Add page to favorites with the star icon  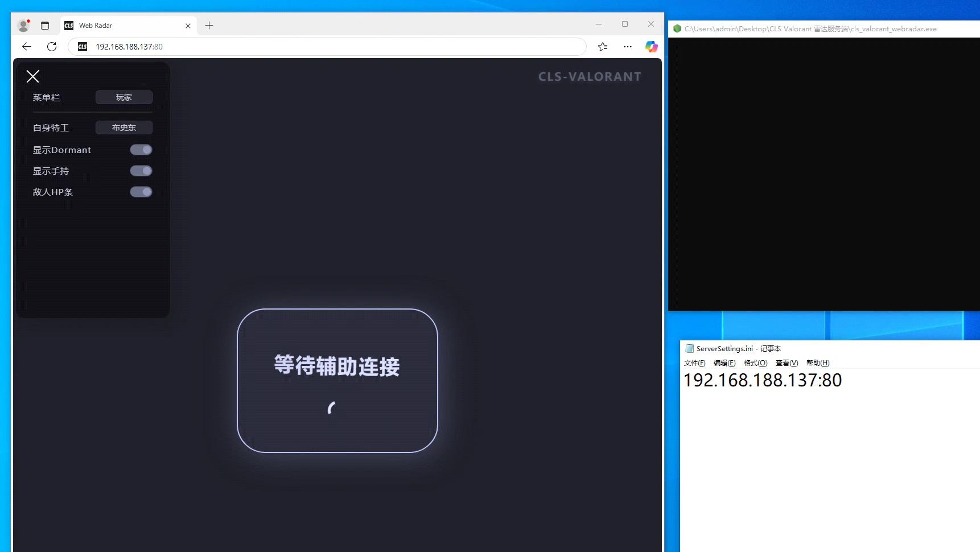click(x=603, y=47)
